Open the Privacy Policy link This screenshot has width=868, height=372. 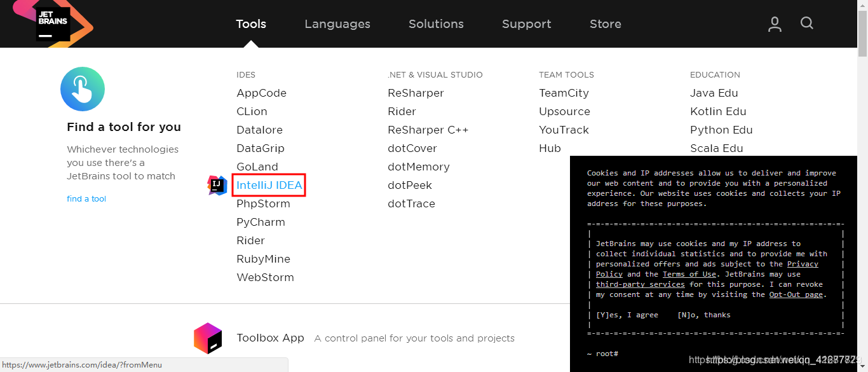point(803,264)
